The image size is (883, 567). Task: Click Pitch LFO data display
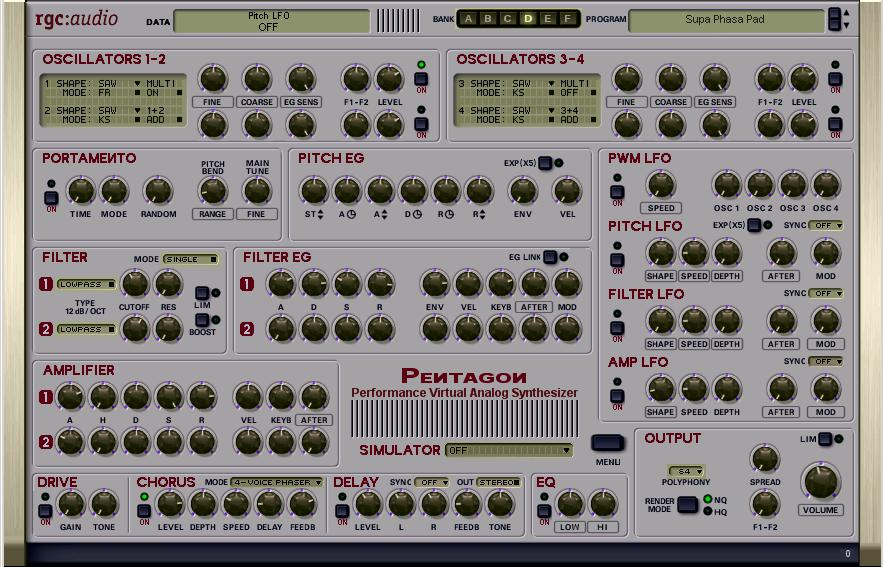click(x=271, y=21)
